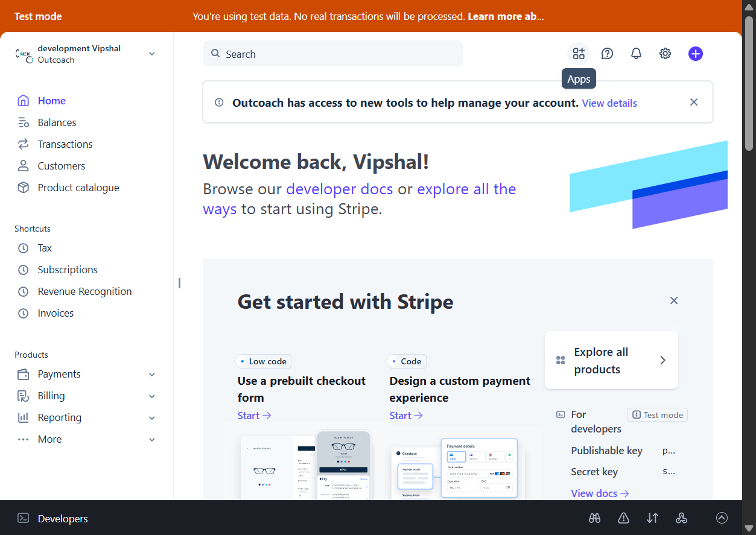The width and height of the screenshot is (756, 535).
Task: Click the clock icon beside Revenue Recognition
Action: coord(23,291)
